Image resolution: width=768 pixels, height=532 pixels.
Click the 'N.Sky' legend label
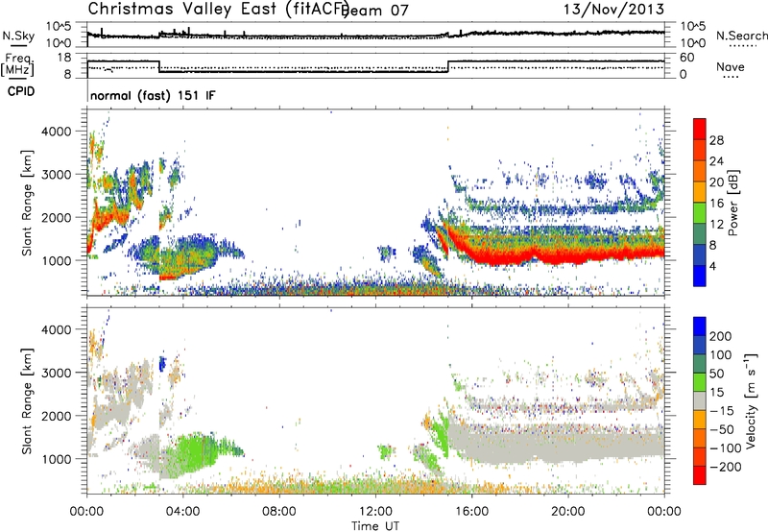[18, 36]
